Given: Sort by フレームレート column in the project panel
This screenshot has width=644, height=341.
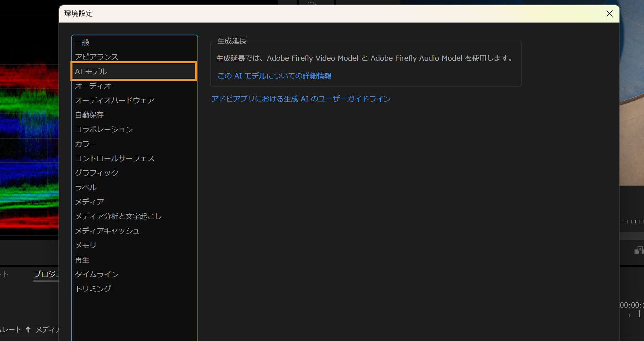Looking at the screenshot, I should point(11,330).
